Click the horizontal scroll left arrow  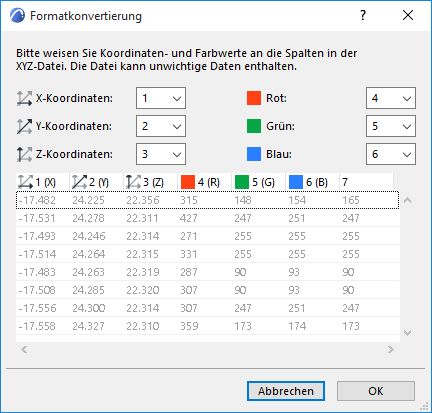24,349
